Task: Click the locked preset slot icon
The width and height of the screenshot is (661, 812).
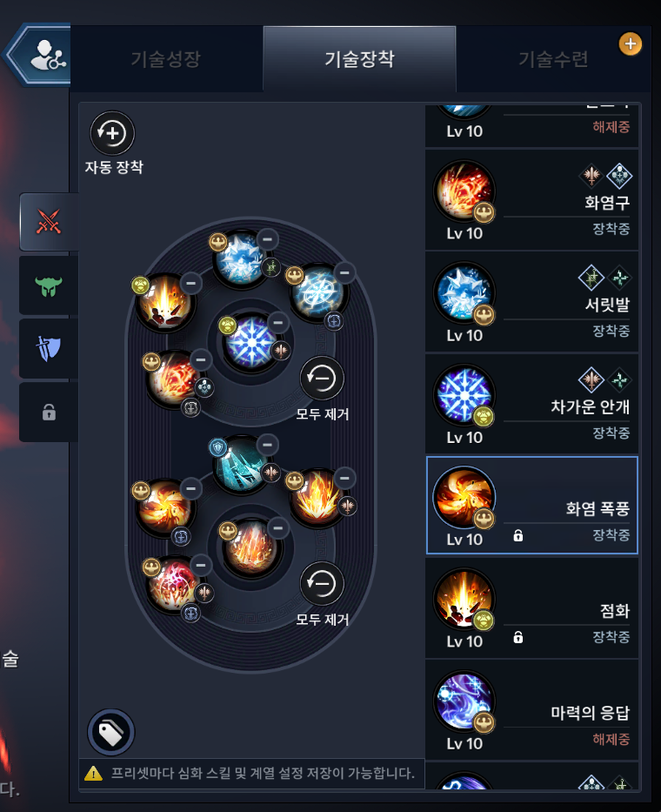Action: point(49,413)
